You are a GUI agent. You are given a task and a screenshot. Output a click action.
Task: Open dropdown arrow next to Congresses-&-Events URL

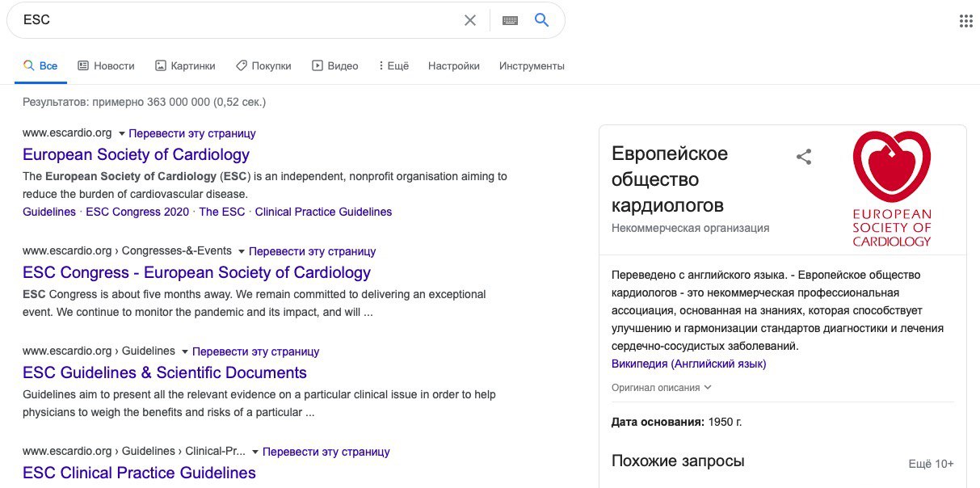[x=242, y=251]
